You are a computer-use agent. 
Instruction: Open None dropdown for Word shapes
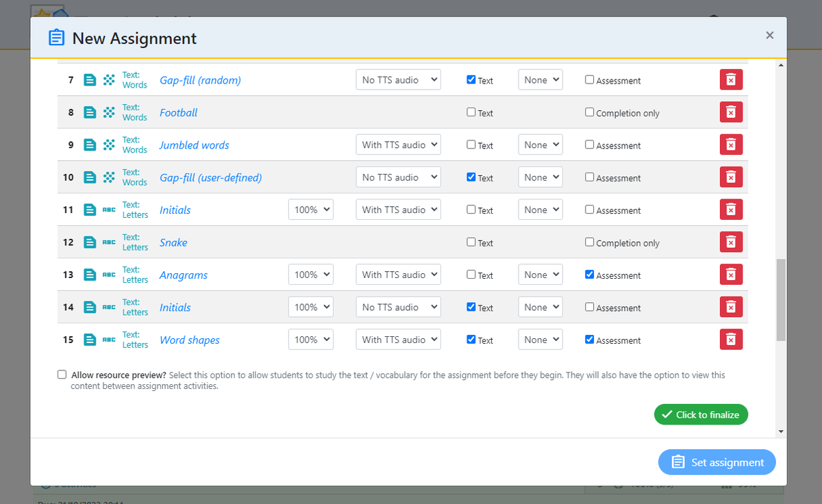(540, 340)
